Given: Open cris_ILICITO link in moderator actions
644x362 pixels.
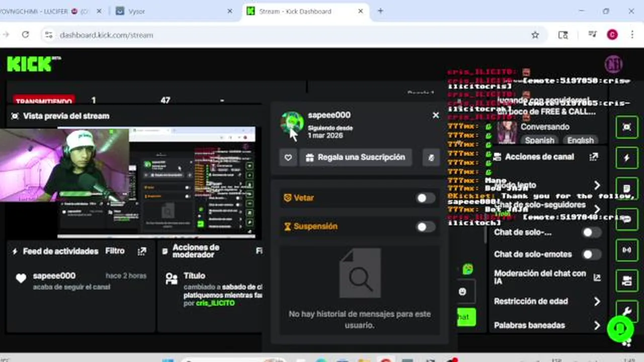Looking at the screenshot, I should (x=215, y=303).
